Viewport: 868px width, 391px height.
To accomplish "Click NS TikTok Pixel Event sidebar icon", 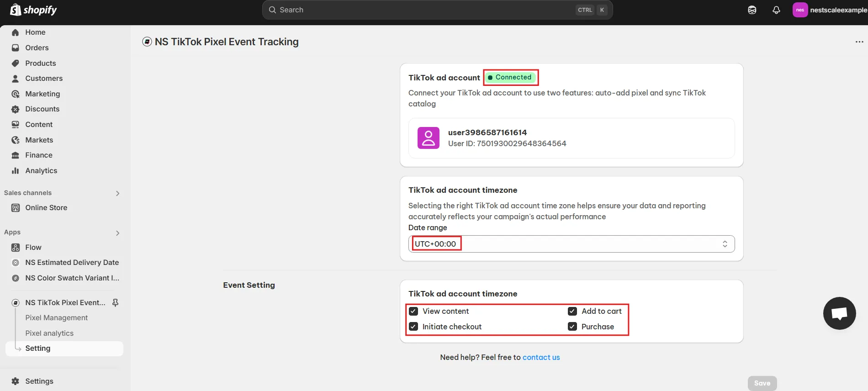I will (16, 303).
